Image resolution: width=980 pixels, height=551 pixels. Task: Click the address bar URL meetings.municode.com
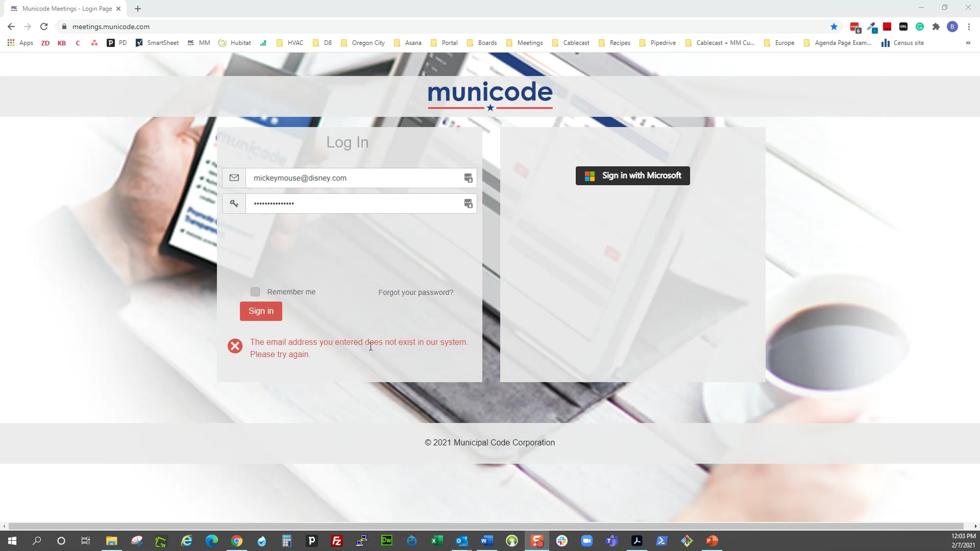pyautogui.click(x=111, y=27)
